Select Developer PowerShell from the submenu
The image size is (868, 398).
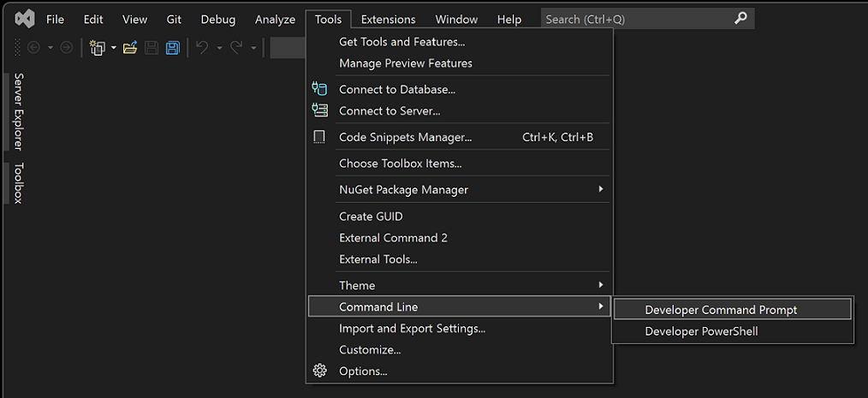point(701,331)
